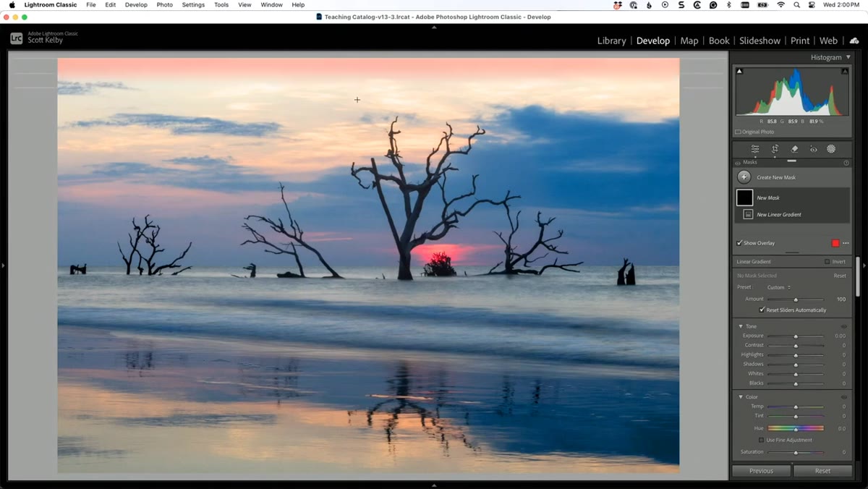Click the right panel hide arrow

[x=864, y=265]
